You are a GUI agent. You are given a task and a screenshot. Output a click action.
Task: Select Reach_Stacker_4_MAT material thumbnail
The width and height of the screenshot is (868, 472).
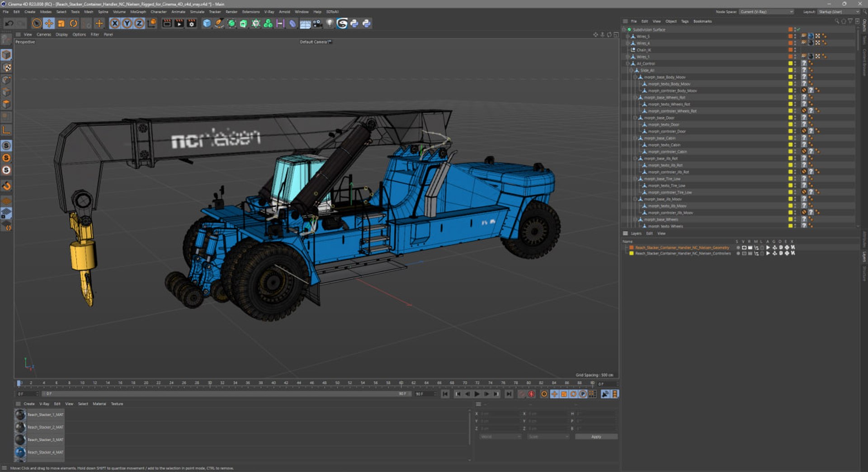pos(20,452)
